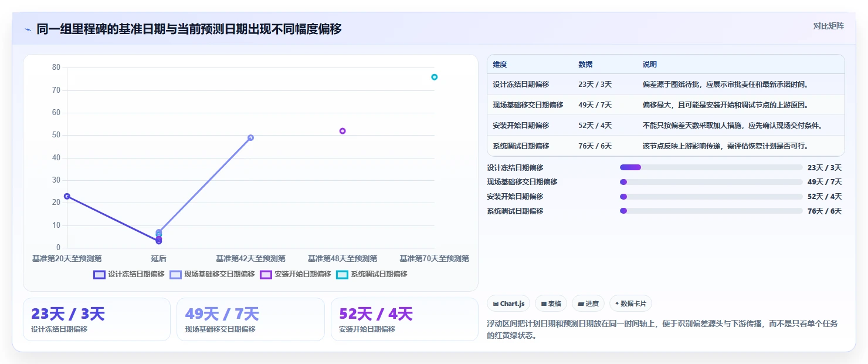This screenshot has height=364, width=868.
Task: Click the 基准第42天至预测第 axis label
Action: 250,258
